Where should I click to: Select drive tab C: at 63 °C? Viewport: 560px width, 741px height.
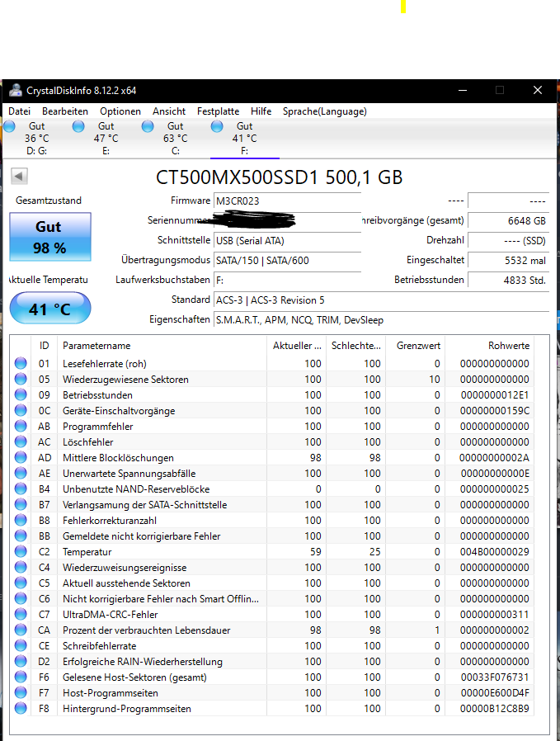pyautogui.click(x=175, y=139)
